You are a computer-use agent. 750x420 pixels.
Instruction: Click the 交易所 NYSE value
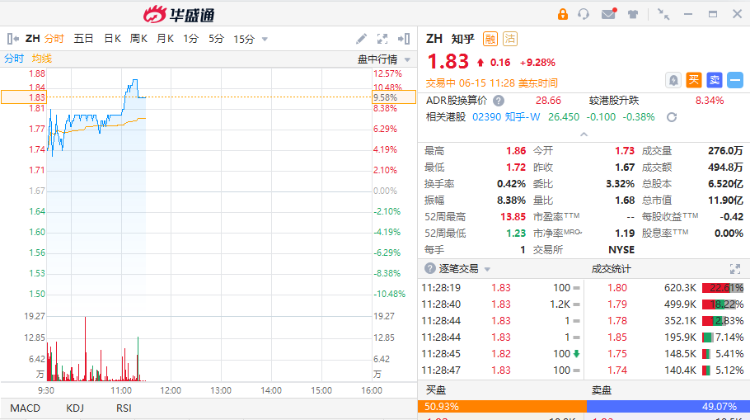click(621, 250)
